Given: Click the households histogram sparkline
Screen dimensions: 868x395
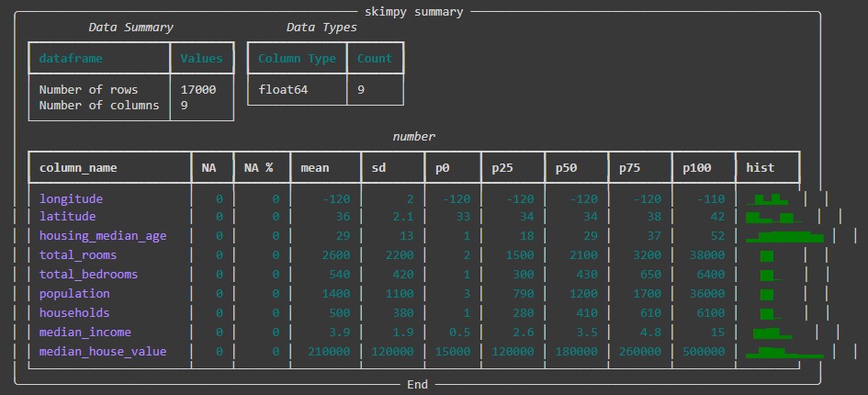Looking at the screenshot, I should 770,313.
